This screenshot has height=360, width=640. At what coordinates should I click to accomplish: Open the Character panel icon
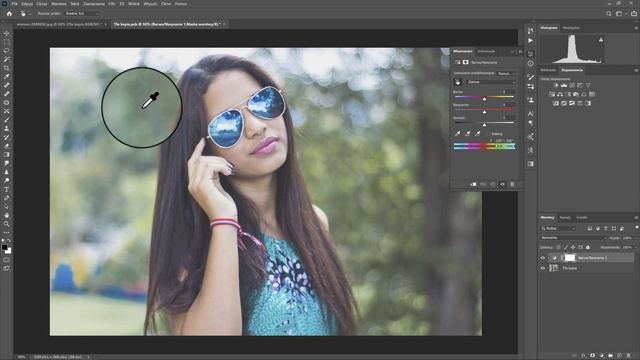(x=530, y=113)
